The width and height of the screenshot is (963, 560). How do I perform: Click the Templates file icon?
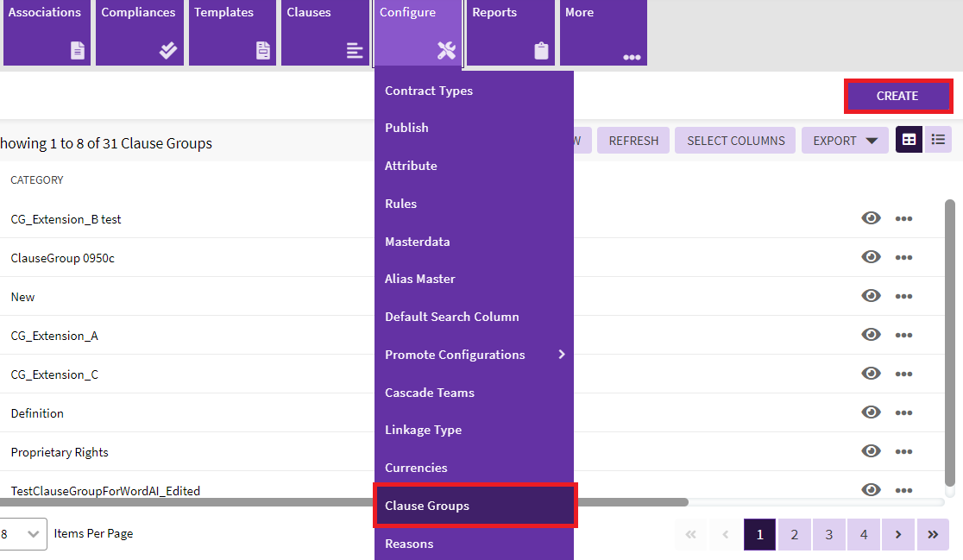263,51
